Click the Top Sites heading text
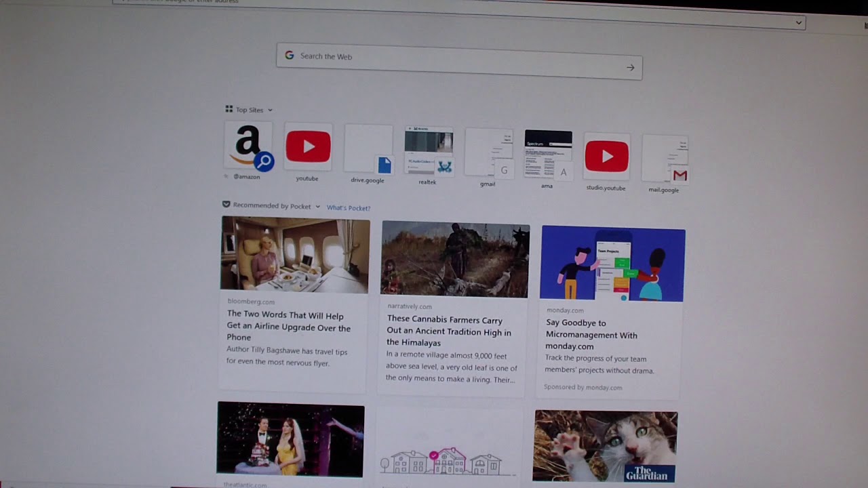This screenshot has height=488, width=868. pos(250,110)
